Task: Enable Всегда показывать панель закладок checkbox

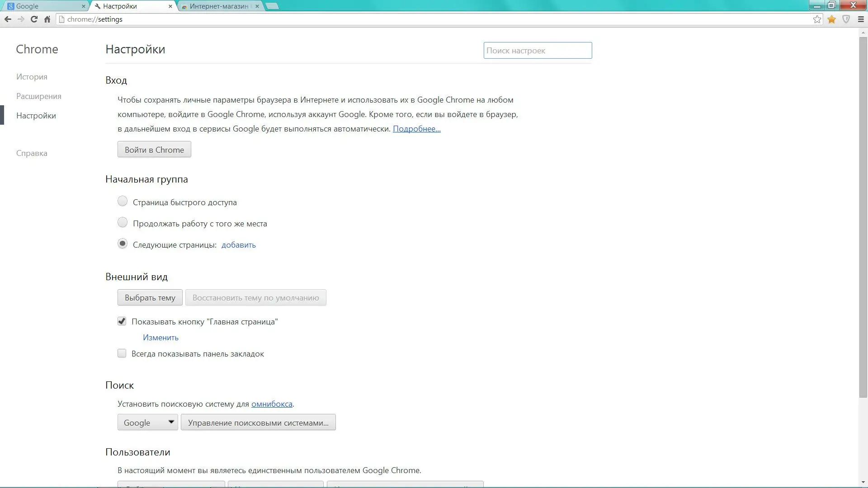Action: tap(122, 353)
